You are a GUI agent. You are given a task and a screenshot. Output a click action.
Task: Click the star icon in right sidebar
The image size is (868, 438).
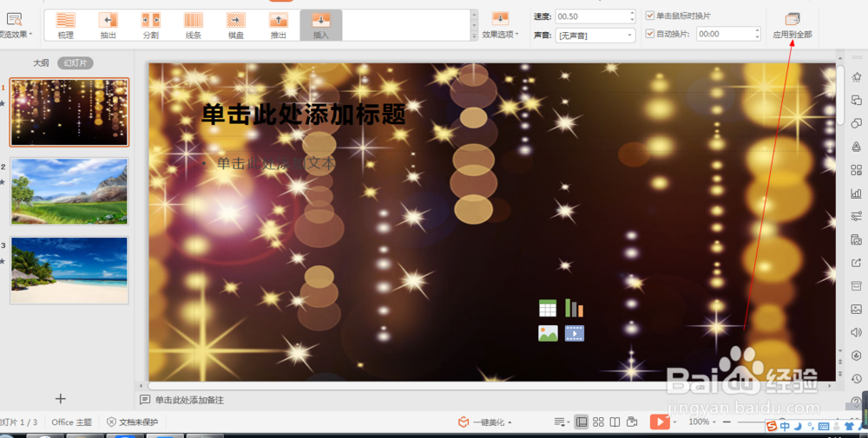point(857,77)
